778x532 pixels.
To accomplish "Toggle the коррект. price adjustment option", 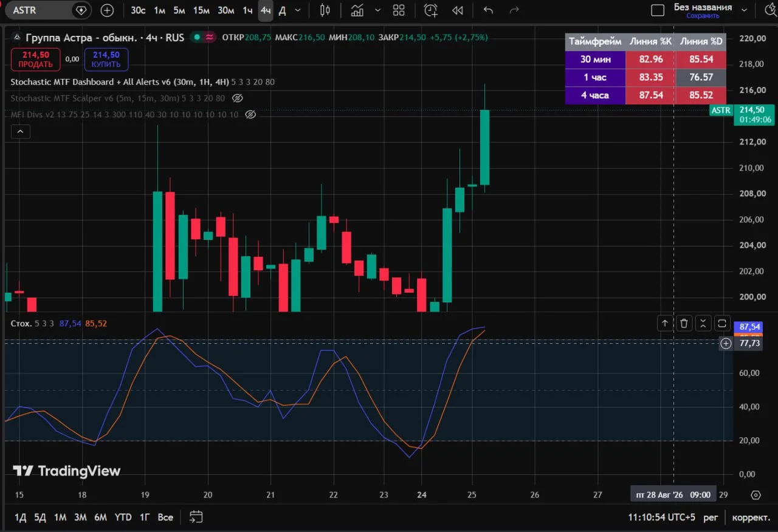I will tap(751, 517).
